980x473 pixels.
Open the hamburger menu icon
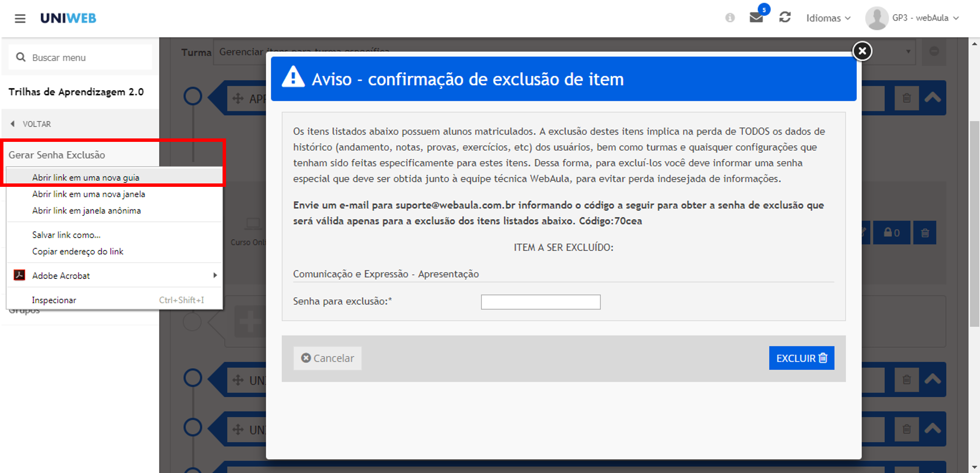pyautogui.click(x=20, y=19)
